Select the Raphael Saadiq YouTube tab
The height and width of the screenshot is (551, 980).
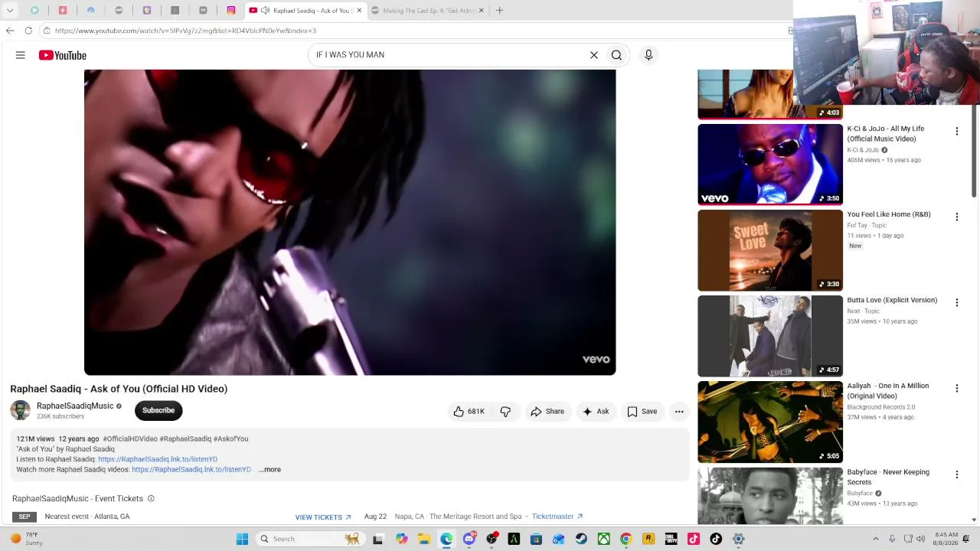[x=305, y=11]
